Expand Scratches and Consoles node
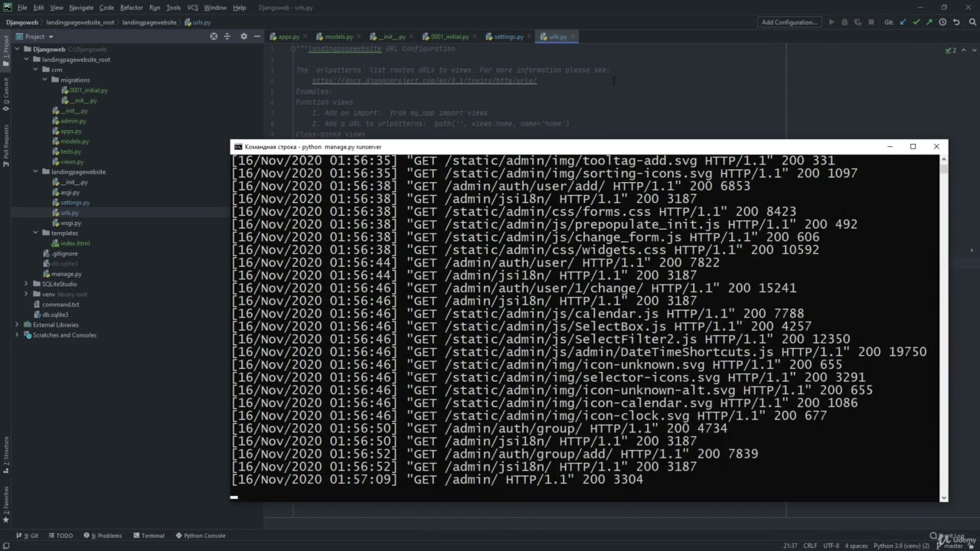The height and width of the screenshot is (551, 980). pyautogui.click(x=18, y=335)
